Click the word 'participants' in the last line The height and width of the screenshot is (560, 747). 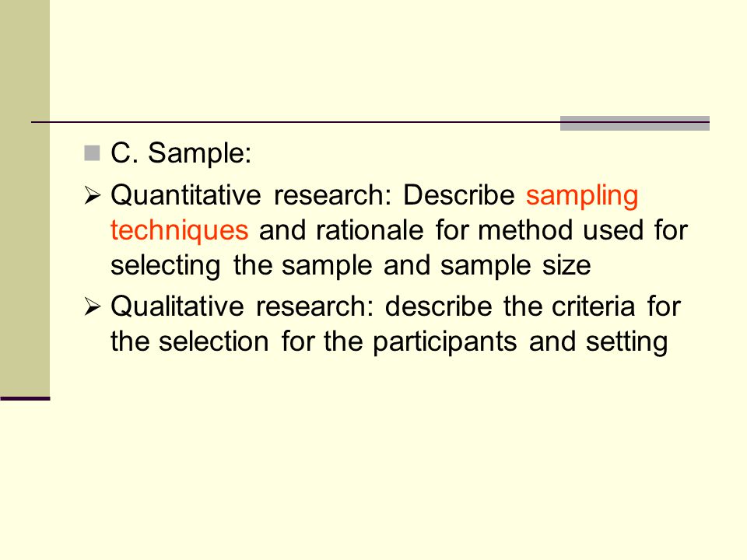click(444, 342)
